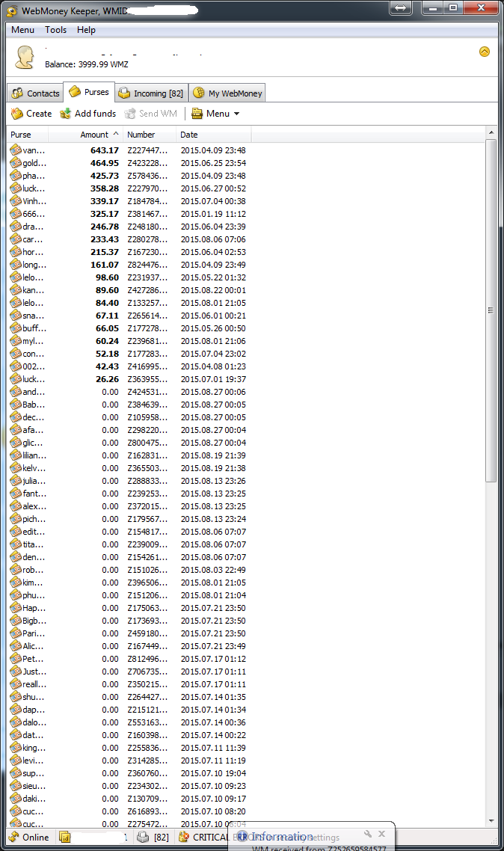Click the date 2015.07.10 09:17

tap(213, 799)
